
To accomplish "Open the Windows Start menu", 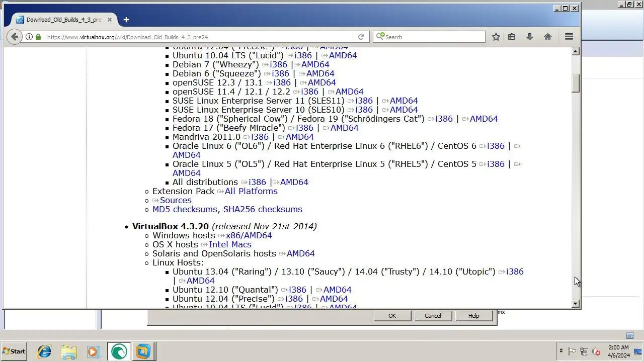I will point(14,351).
